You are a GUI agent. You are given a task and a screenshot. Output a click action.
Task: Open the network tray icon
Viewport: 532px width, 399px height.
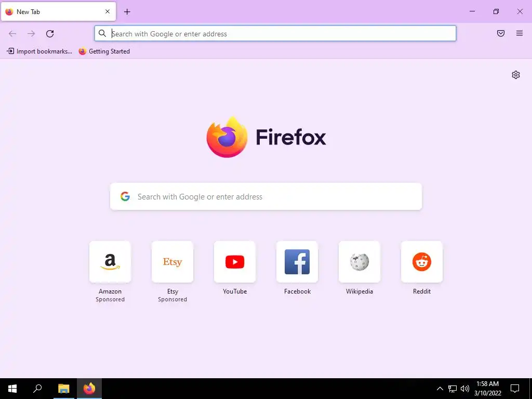453,389
